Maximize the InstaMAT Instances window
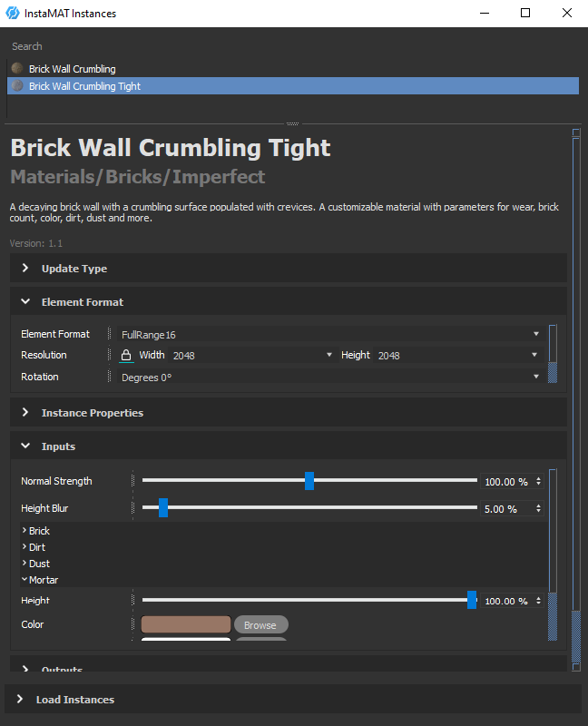The width and height of the screenshot is (588, 726). [x=525, y=13]
